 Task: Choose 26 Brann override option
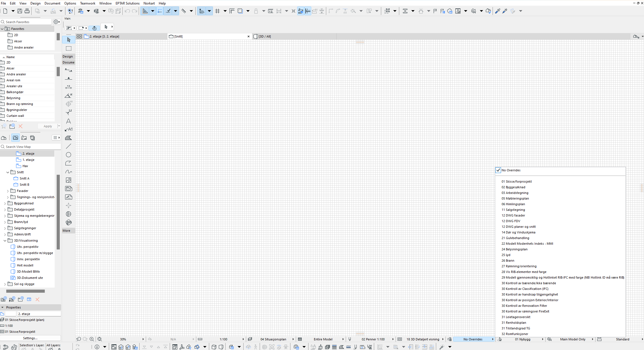(508, 261)
